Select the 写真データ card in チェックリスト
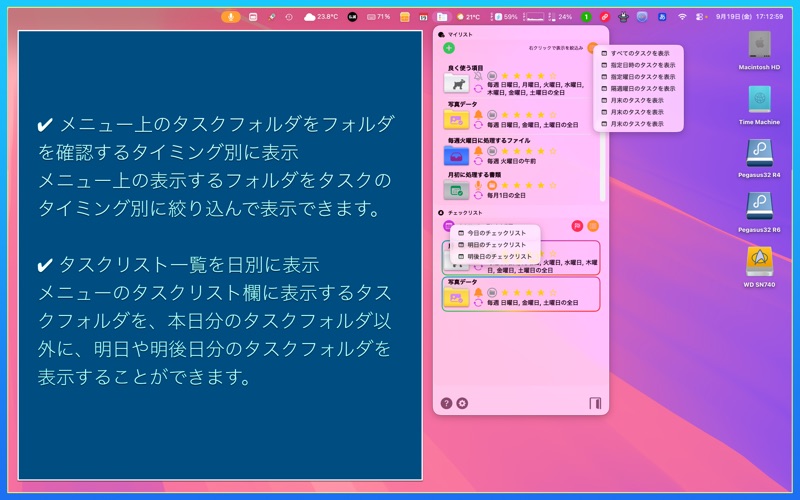 click(521, 294)
